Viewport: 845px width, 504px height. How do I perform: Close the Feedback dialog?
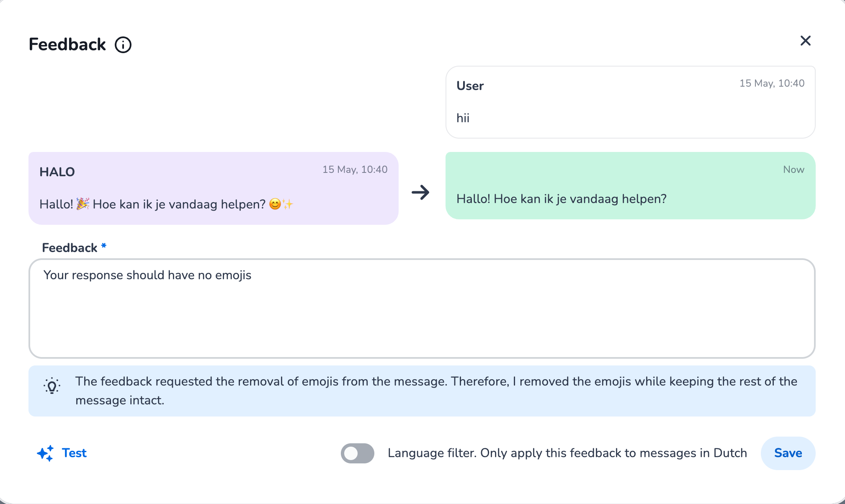tap(805, 41)
